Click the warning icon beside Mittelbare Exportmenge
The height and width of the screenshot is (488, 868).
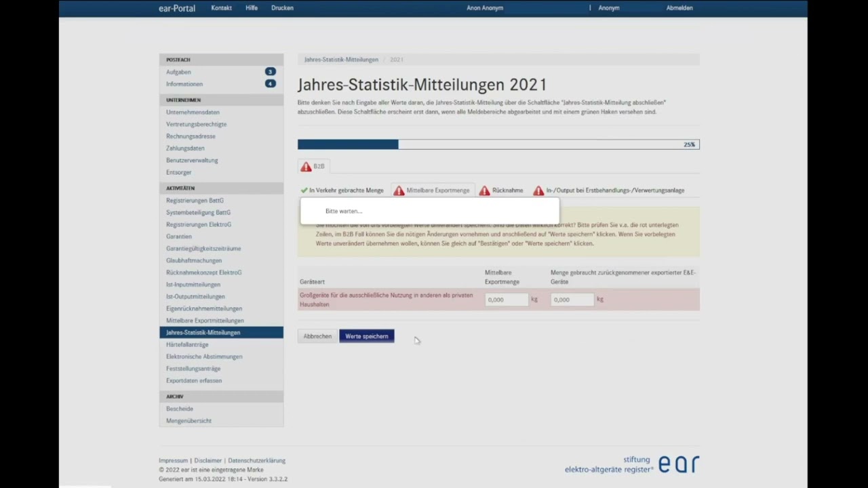(399, 191)
